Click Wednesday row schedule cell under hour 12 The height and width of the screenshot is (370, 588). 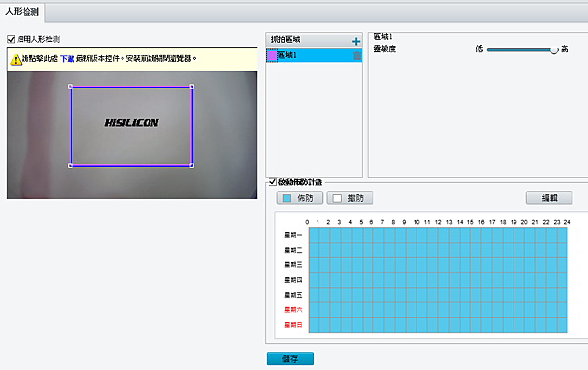tap(443, 265)
